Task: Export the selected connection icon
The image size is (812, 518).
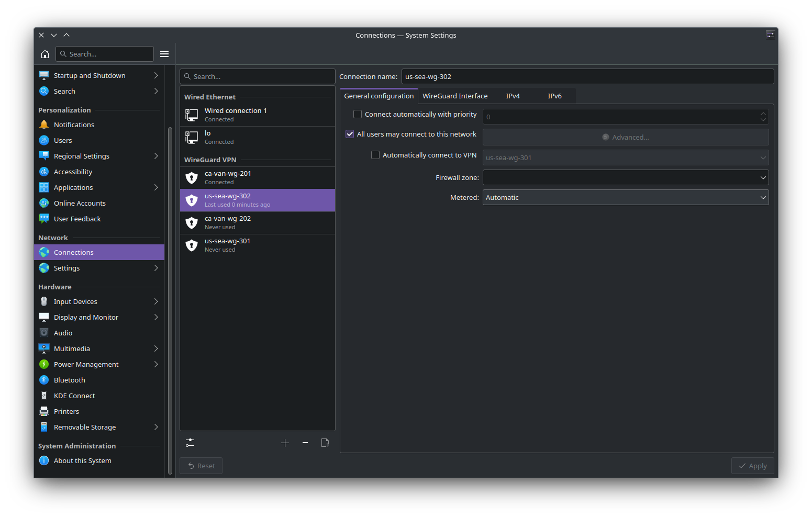Action: point(325,443)
